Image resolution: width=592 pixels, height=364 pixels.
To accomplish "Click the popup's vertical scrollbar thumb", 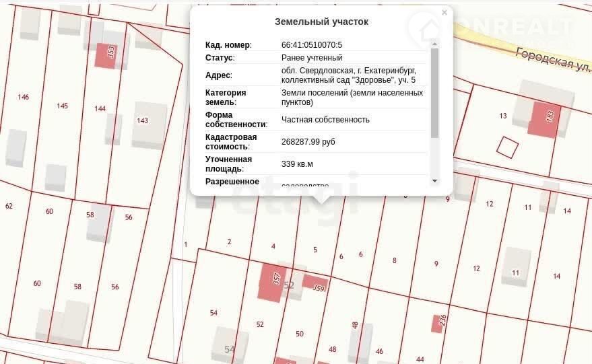I will tap(434, 91).
